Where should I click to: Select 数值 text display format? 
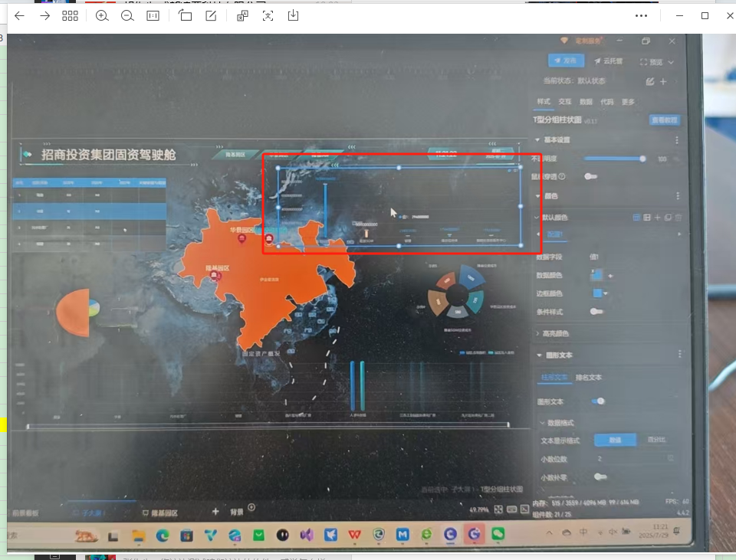tap(615, 440)
